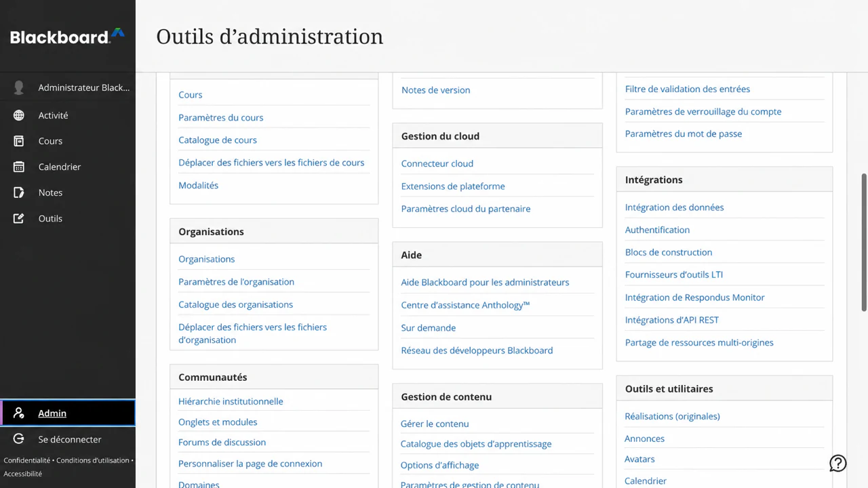Open Notes de version
The image size is (868, 488).
435,89
